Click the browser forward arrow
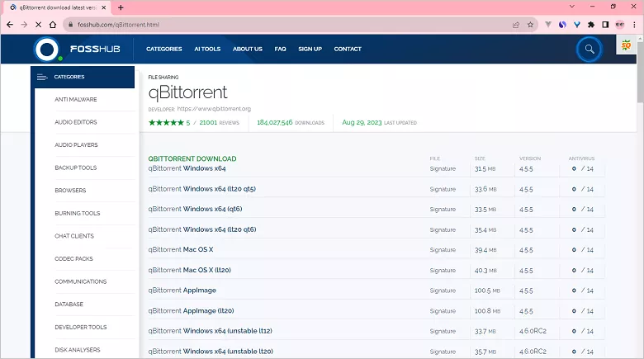 tap(24, 25)
